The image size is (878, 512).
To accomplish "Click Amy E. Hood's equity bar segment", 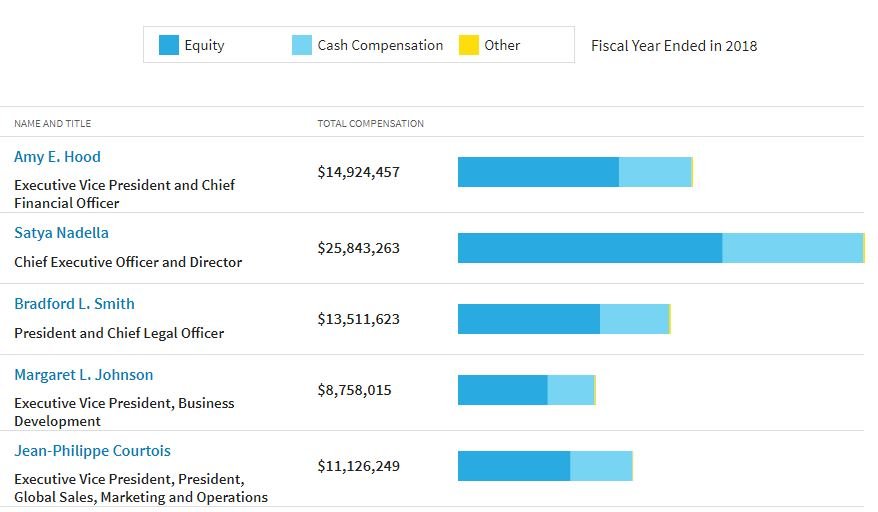I will 538,172.
